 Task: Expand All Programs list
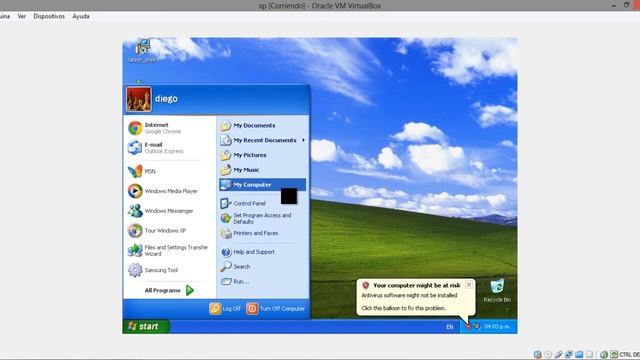[x=169, y=290]
